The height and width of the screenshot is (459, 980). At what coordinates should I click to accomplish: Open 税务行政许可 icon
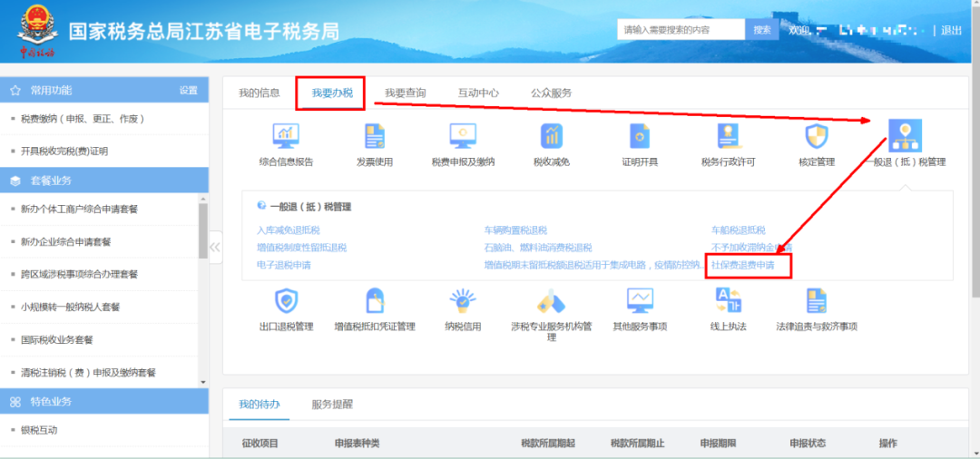[729, 136]
